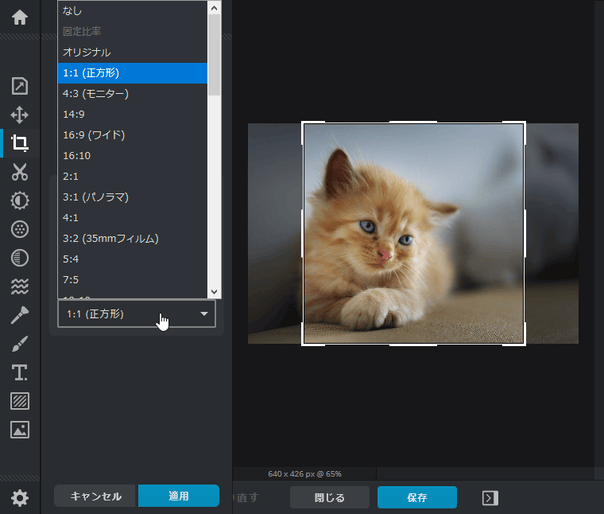Select the 16:10 ratio option
The image size is (604, 514).
coord(132,156)
